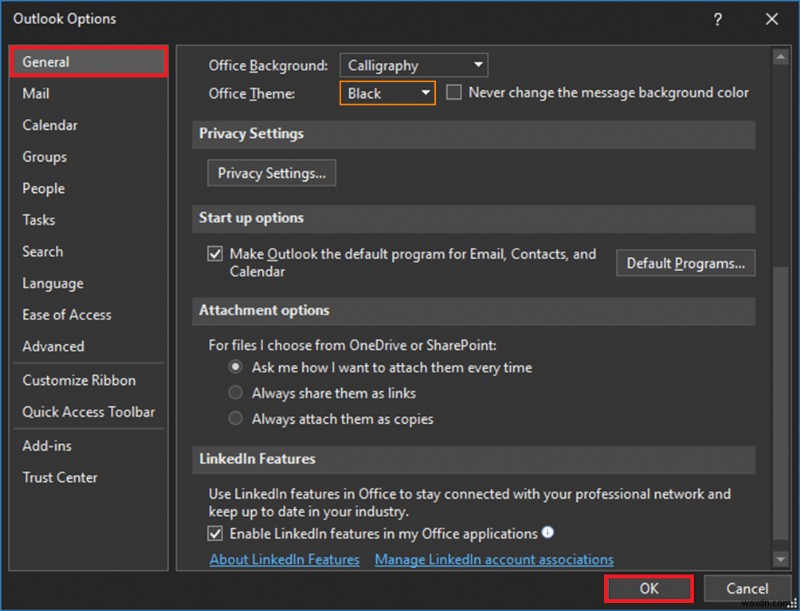Toggle Enable LinkedIn features in my Office applications

click(215, 533)
